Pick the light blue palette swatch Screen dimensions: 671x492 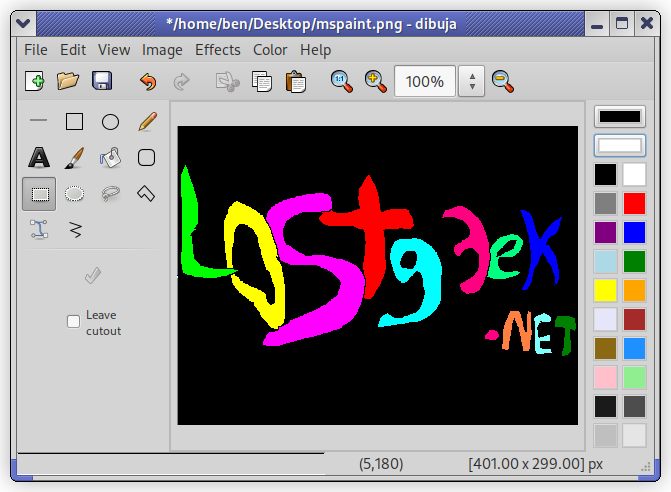pos(605,261)
